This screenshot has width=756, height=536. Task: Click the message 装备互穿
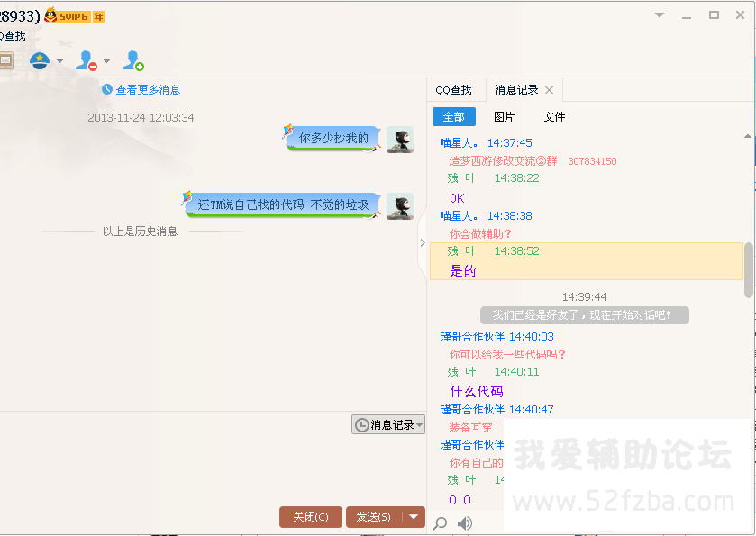click(470, 428)
